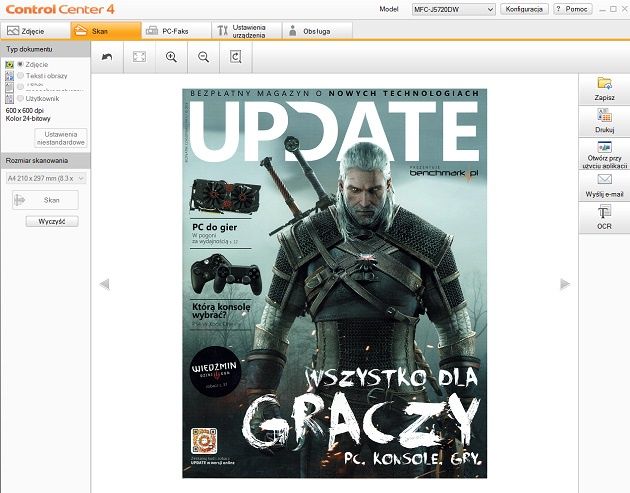Select the Zdjęcie document type radio
Image resolution: width=630 pixels, height=493 pixels.
point(20,64)
